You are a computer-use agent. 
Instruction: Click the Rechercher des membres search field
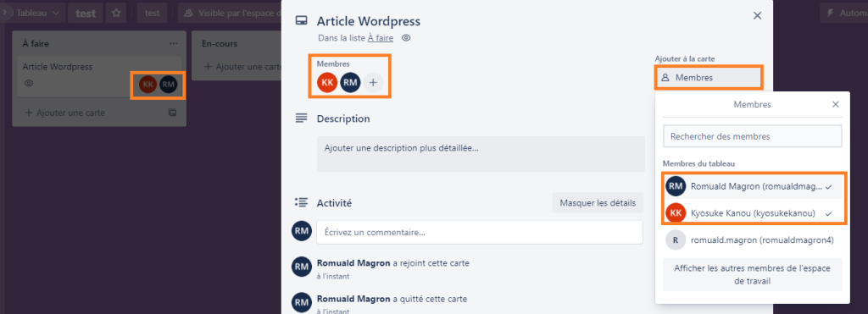point(753,136)
